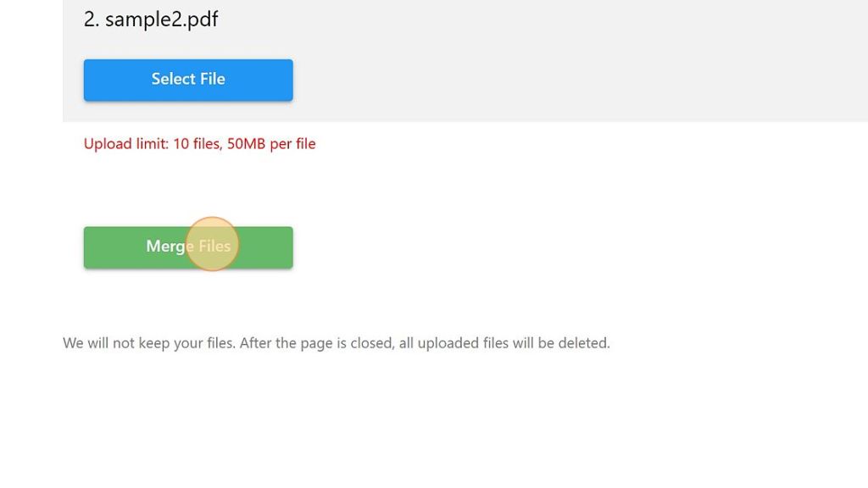Click the '50MB per file' text

pos(271,144)
